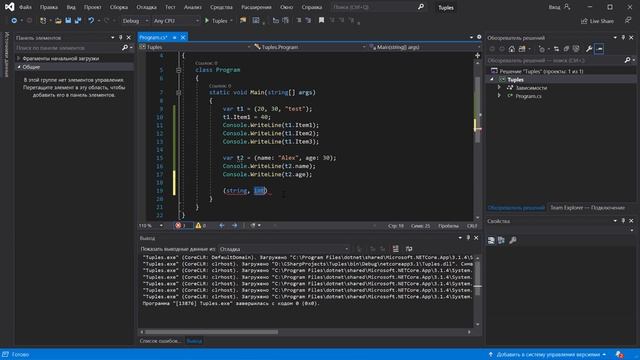The width and height of the screenshot is (640, 360).
Task: Select Program.cs in Solution Explorer
Action: click(528, 96)
